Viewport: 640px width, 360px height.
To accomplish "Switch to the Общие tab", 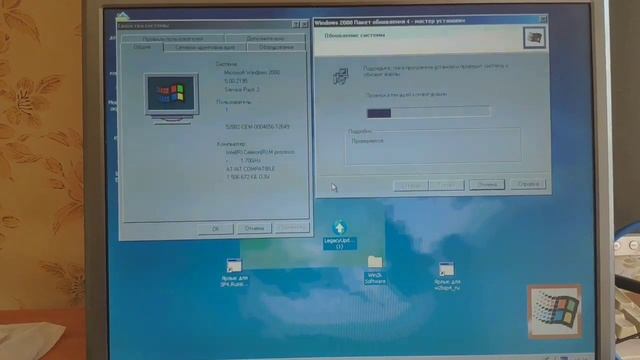I will pos(142,47).
